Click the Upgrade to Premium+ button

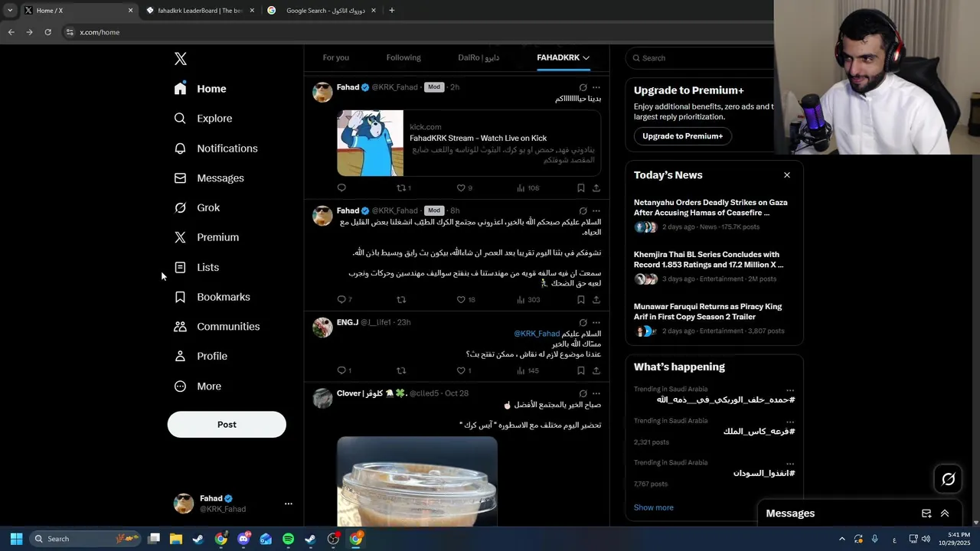pos(682,136)
